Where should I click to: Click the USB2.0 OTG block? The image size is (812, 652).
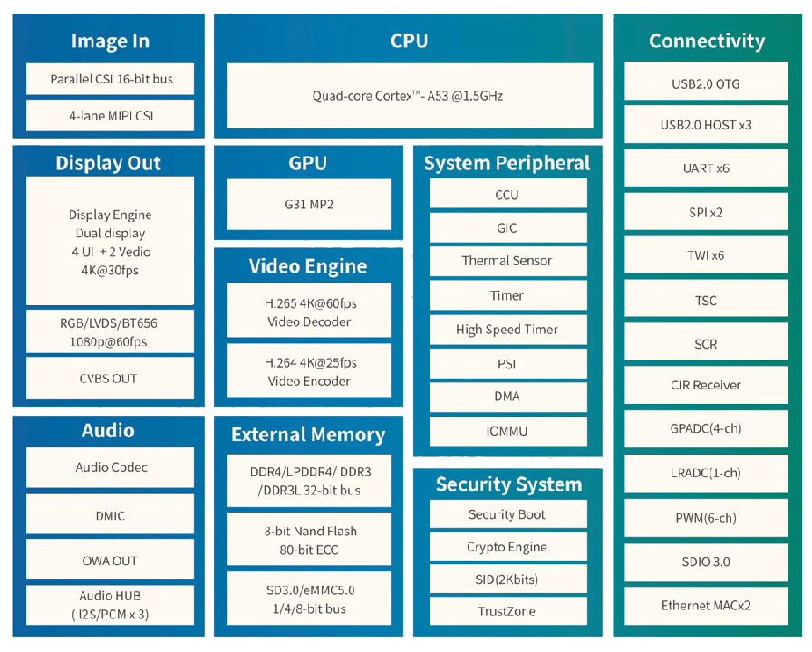coord(706,84)
